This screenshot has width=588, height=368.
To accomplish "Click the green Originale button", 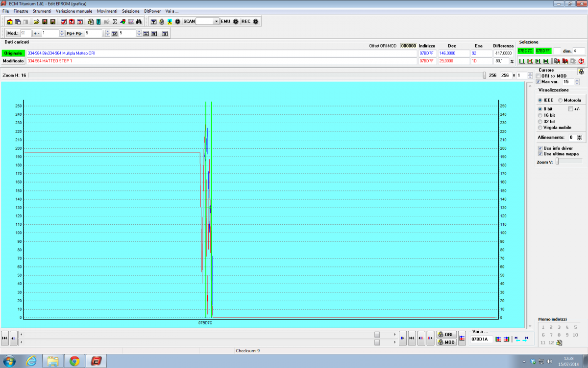I will (13, 53).
